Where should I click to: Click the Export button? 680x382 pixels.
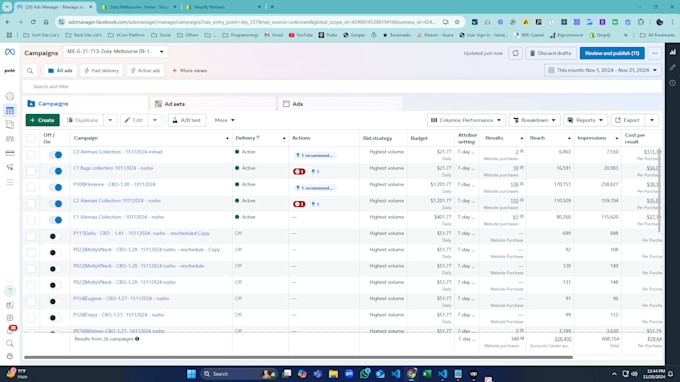coord(628,120)
